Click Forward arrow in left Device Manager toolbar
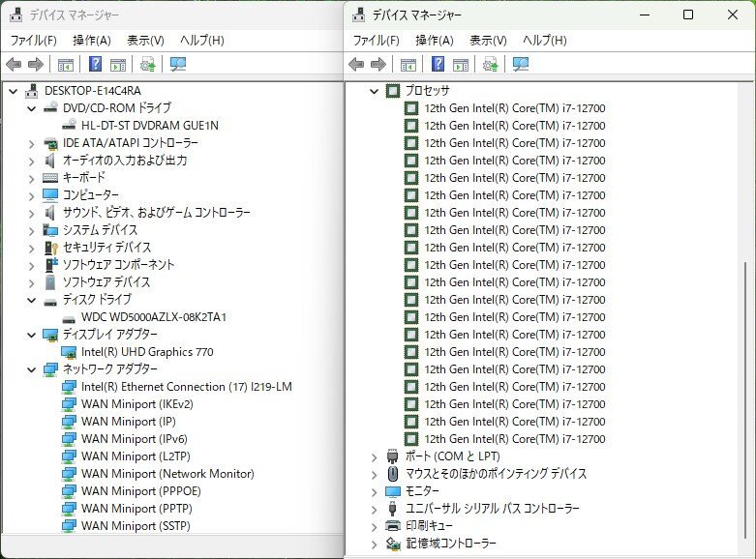The height and width of the screenshot is (559, 756). [x=36, y=64]
